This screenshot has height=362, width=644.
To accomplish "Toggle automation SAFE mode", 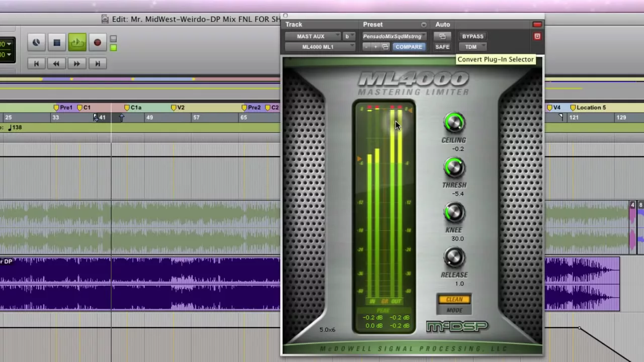I will (442, 47).
